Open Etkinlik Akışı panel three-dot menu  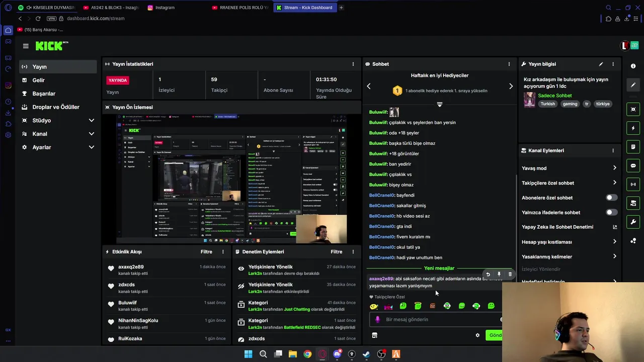(x=223, y=251)
